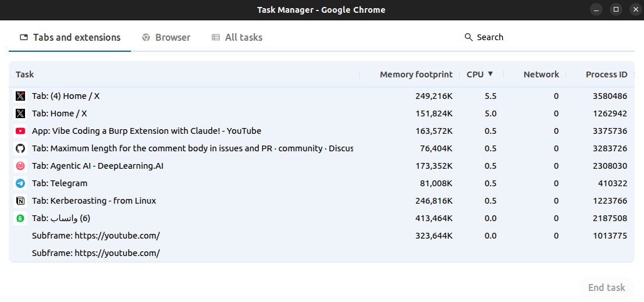Screen dimensions: 644x302
Task: Click the memory value 163,572K
Action: [x=434, y=131]
